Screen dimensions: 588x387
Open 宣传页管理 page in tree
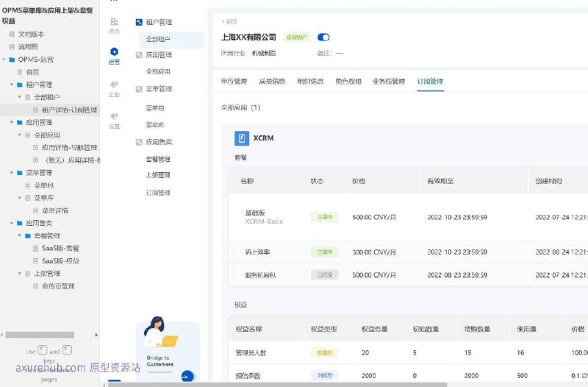[x=58, y=286]
